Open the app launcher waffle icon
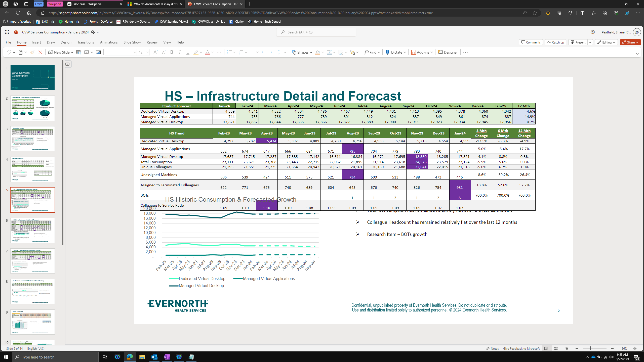The height and width of the screenshot is (362, 644). [7, 32]
